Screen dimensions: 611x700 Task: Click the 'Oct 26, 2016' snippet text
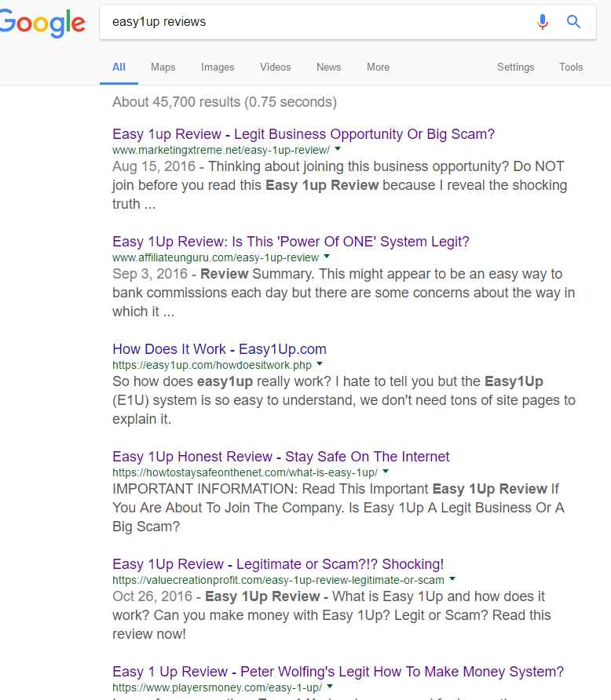tap(152, 597)
